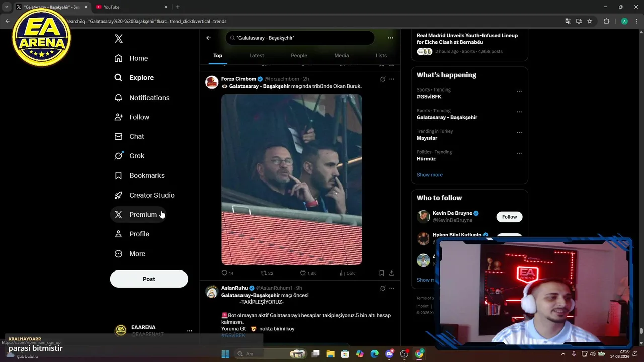
Task: Open the Mayıslar trending topic
Action: tap(427, 138)
